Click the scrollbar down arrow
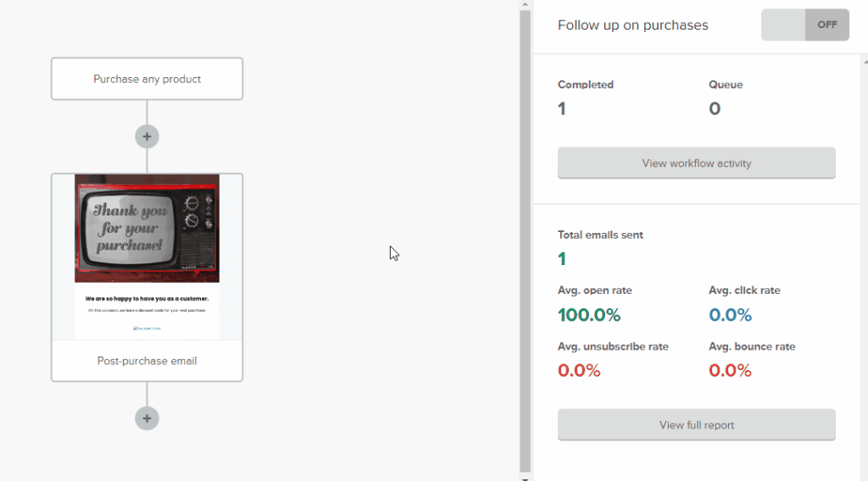868x481 pixels. (x=526, y=477)
